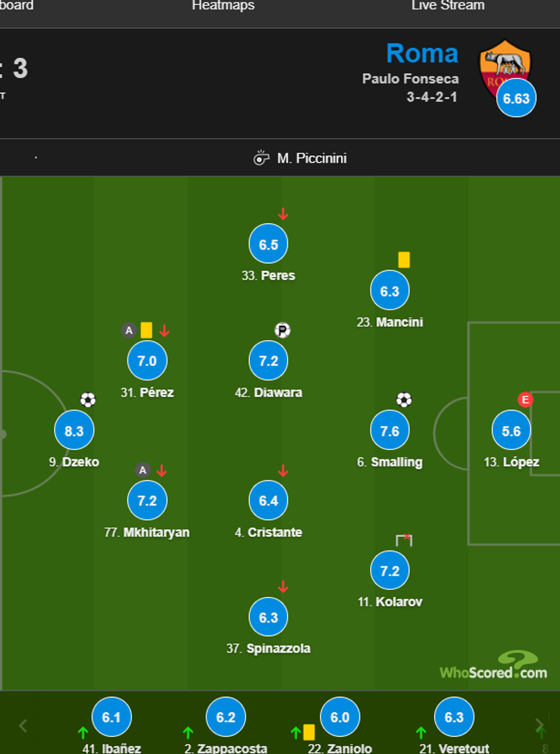Click the substituted-on arrow beside Zappacosta
Screen dimensions: 560x754
click(x=188, y=732)
